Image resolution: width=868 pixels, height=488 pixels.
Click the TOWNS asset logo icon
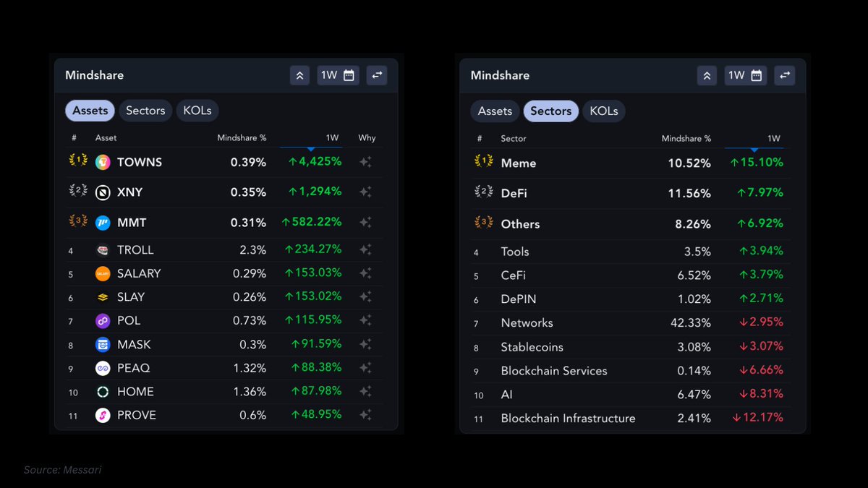(103, 162)
